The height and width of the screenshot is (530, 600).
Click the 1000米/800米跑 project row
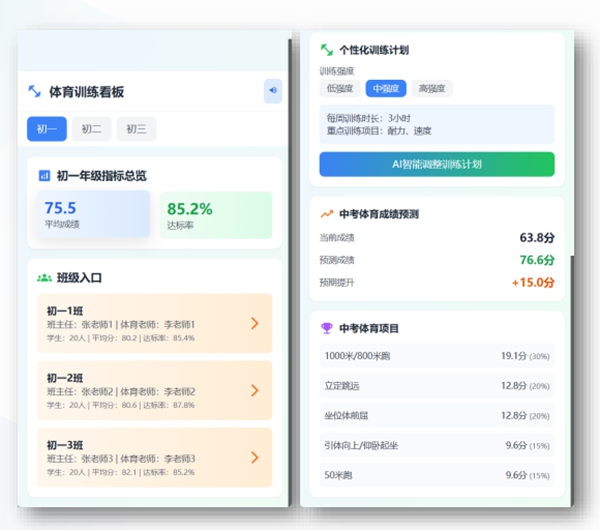(436, 356)
